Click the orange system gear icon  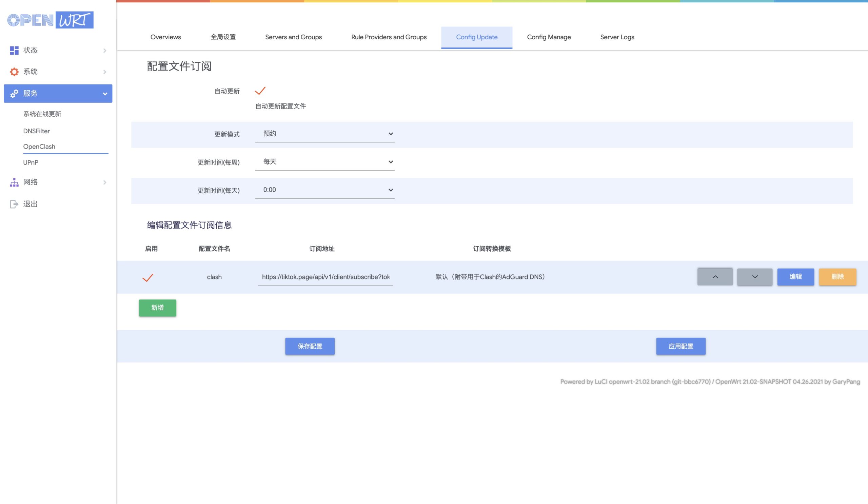click(14, 72)
